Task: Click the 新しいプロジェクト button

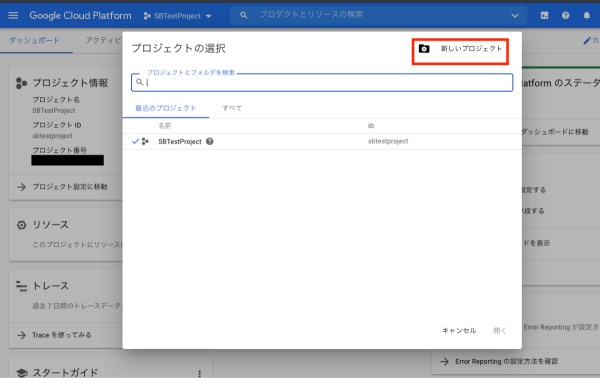Action: point(460,49)
